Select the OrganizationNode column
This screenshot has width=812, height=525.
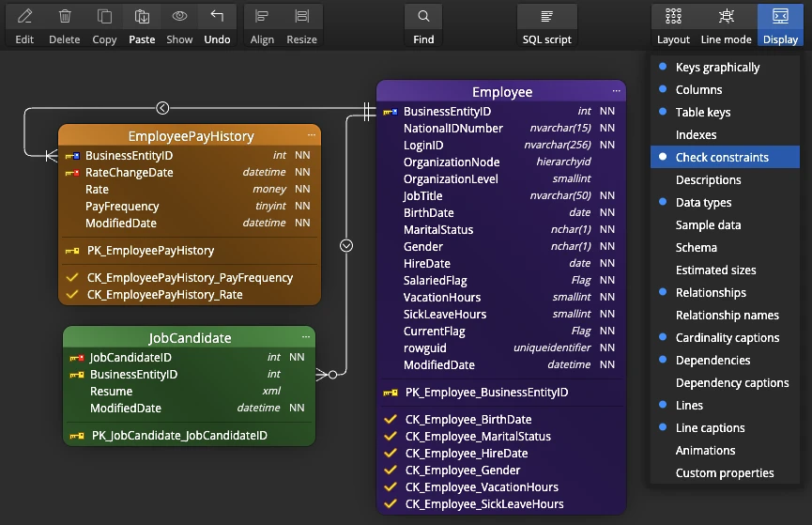(x=500, y=162)
